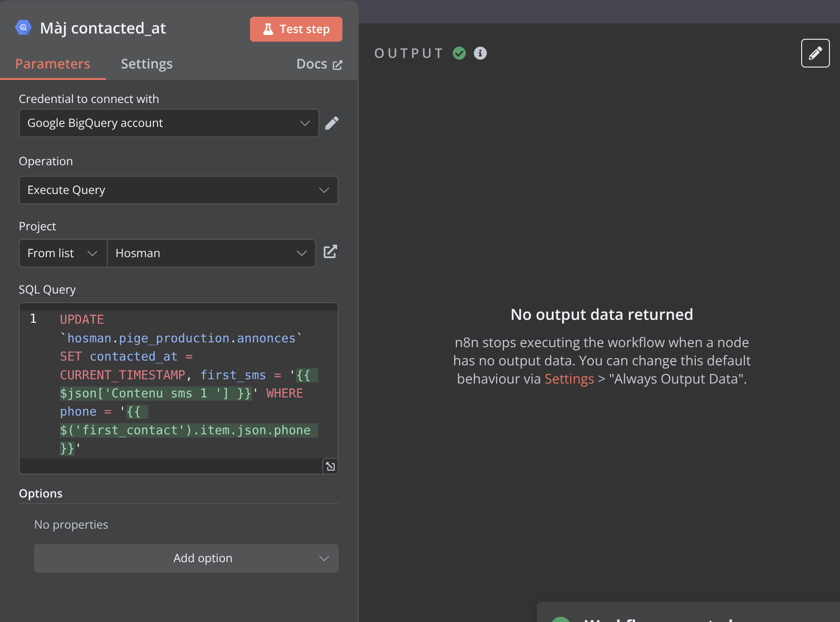Click the UPDATE keyword in the query
Image resolution: width=840 pixels, height=622 pixels.
pos(82,319)
